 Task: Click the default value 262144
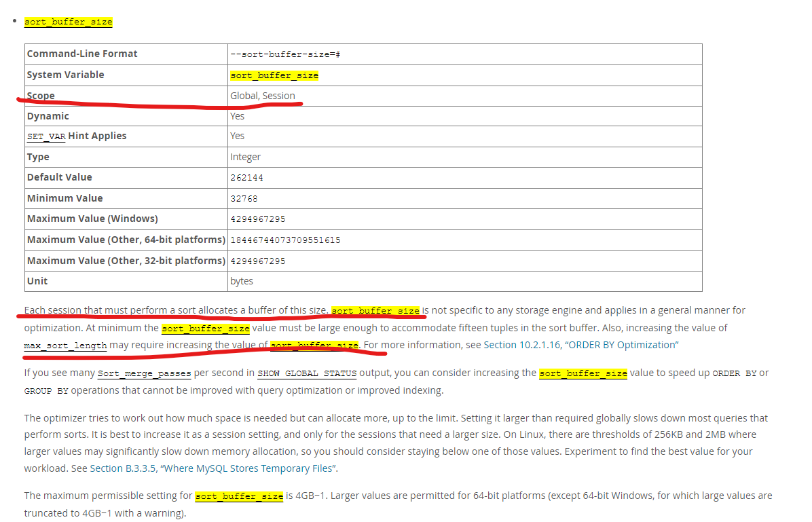click(246, 178)
